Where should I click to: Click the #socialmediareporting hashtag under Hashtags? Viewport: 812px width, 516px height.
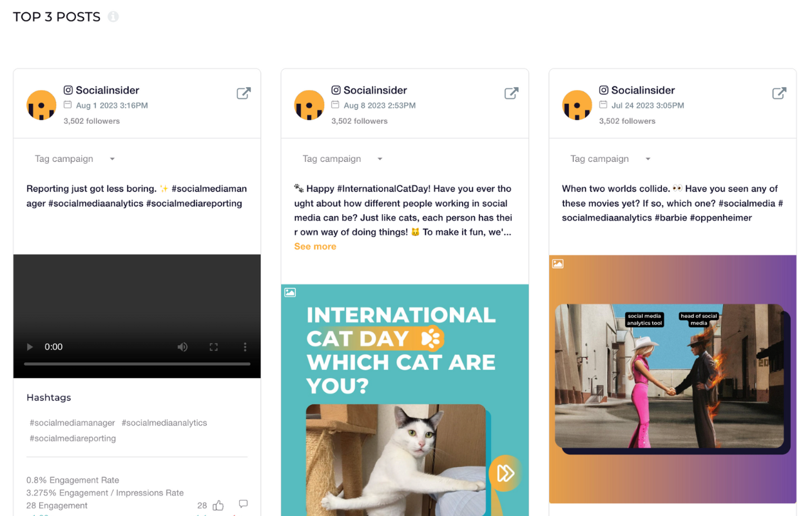click(73, 439)
